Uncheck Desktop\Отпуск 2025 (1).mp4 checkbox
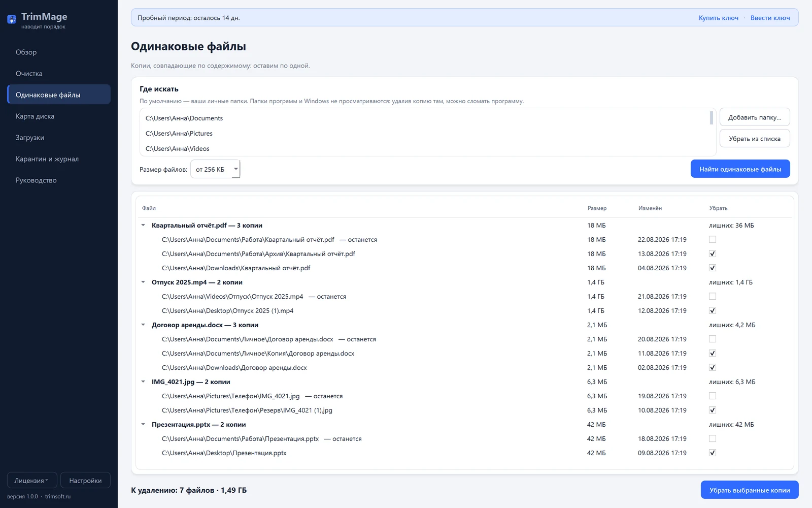 (713, 310)
